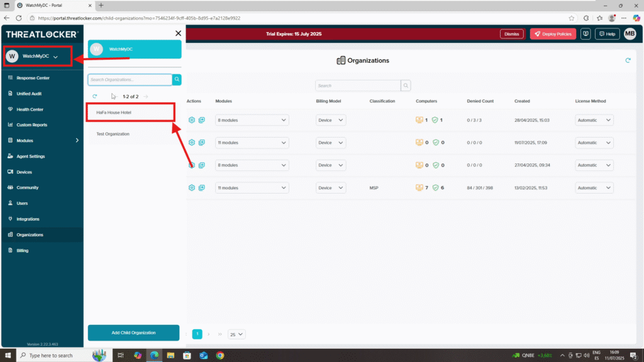Viewport: 644px width, 362px height.
Task: Click the second action icon in 28/04/2025 row
Action: coord(202,120)
